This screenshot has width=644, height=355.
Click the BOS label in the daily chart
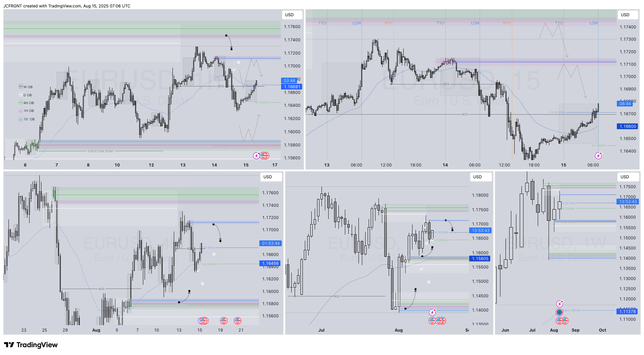[337, 296]
